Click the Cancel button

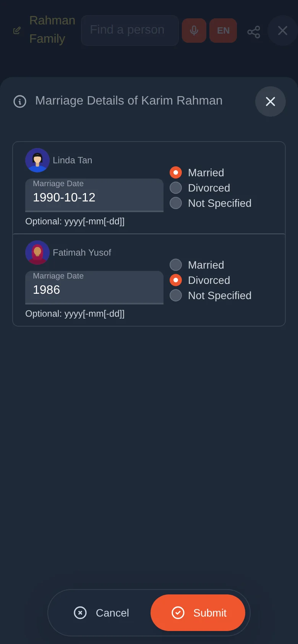(102, 613)
